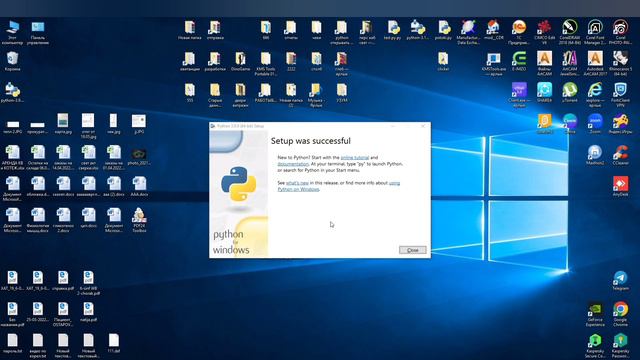Screen dimensions: 640x360
Task: Select the Corel PHOTO-PAINT icon
Action: 620,32
